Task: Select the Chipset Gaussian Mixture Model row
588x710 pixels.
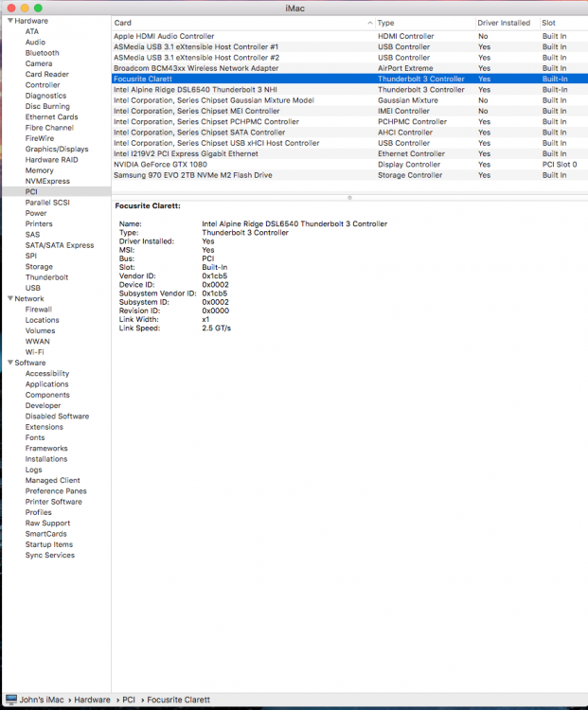Action: tap(349, 100)
